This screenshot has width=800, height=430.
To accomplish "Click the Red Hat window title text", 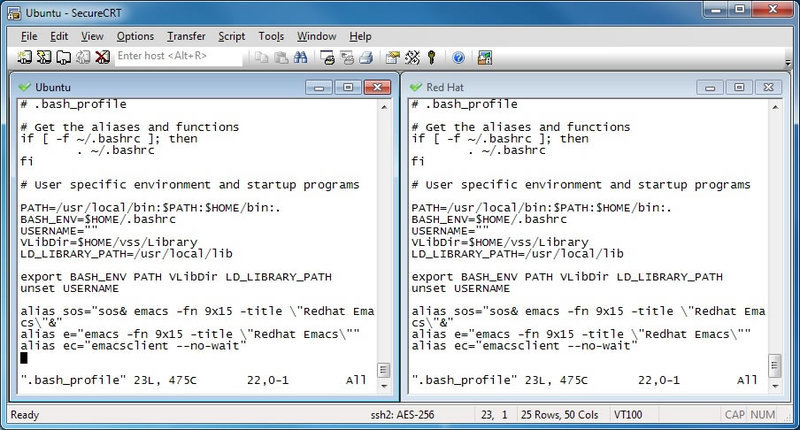I will 445,87.
